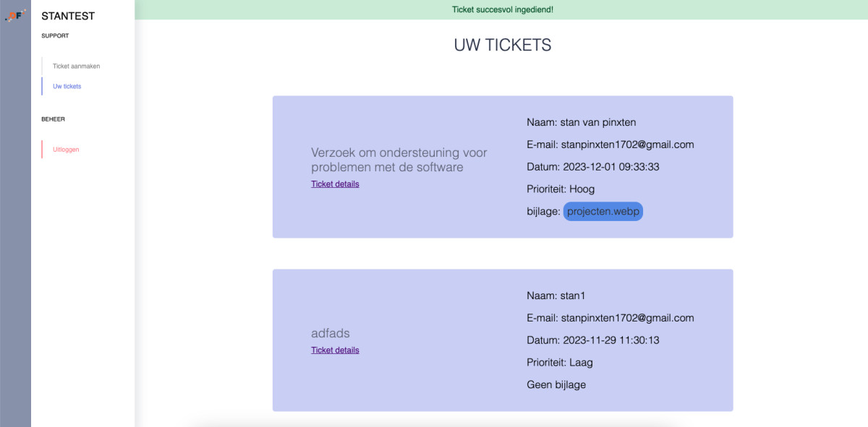This screenshot has width=868, height=427.
Task: Click the green success notification banner
Action: coord(501,9)
